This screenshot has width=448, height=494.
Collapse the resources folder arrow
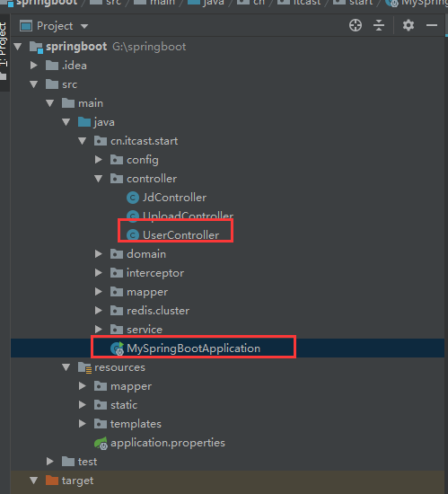click(66, 367)
